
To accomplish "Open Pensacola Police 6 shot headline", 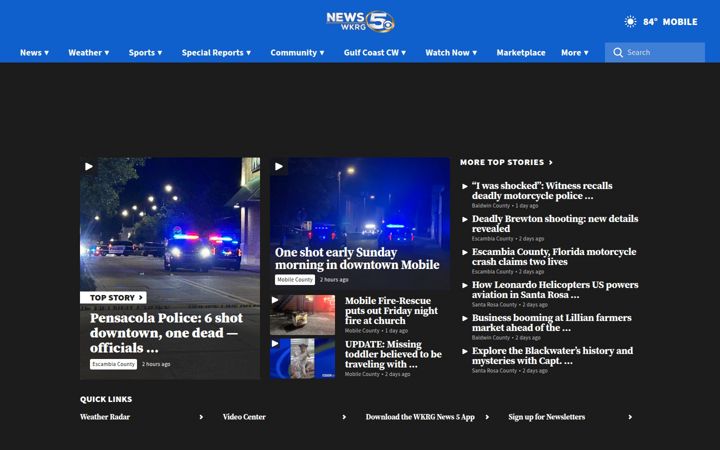I will click(166, 333).
